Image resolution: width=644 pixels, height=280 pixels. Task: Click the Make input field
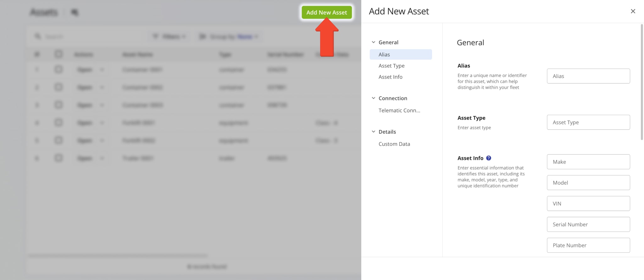[588, 162]
